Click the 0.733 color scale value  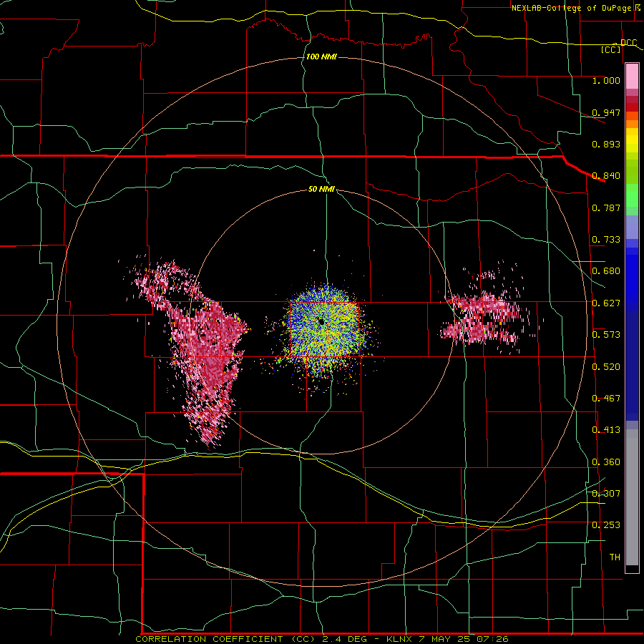606,240
